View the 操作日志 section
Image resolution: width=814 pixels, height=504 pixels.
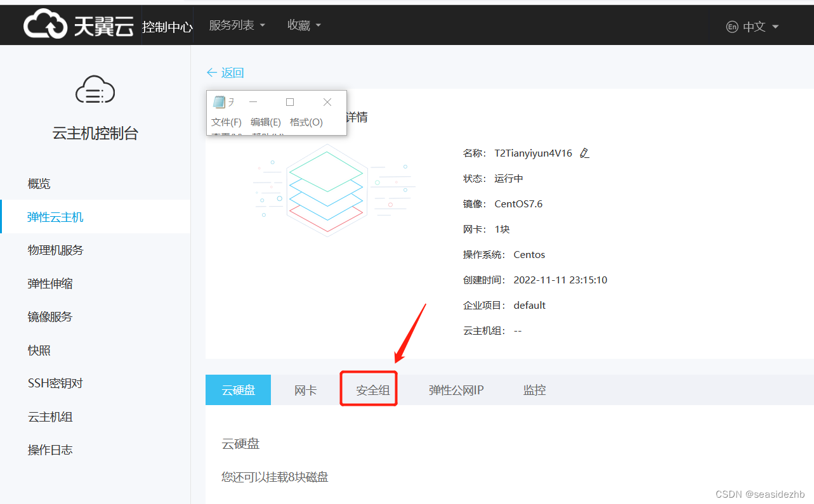[50, 449]
